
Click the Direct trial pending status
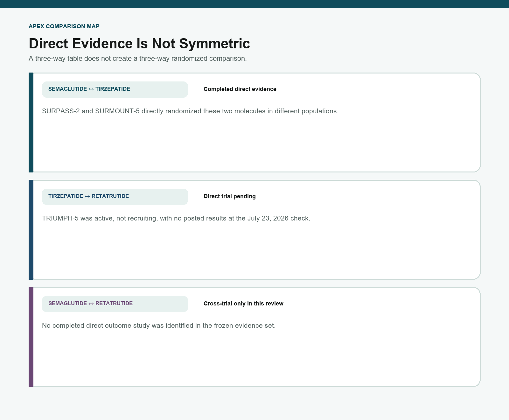(x=230, y=196)
